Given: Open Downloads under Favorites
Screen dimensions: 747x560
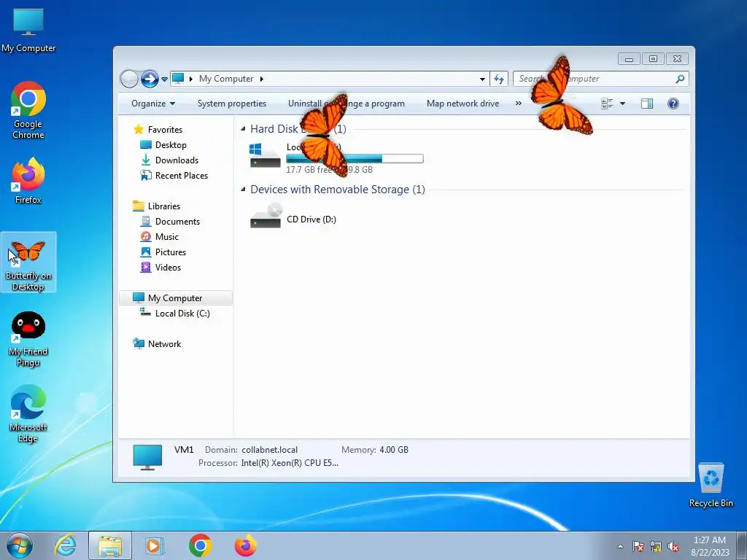Looking at the screenshot, I should tap(177, 160).
